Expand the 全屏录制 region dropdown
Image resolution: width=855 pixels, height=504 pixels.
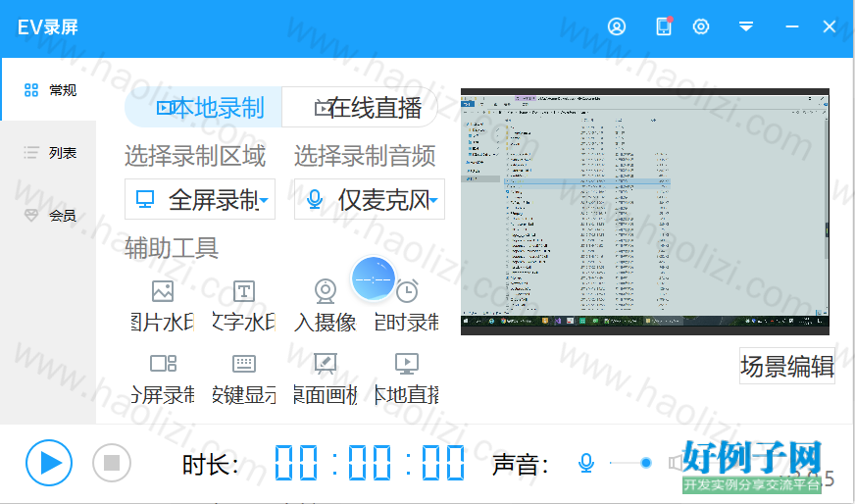(x=200, y=200)
